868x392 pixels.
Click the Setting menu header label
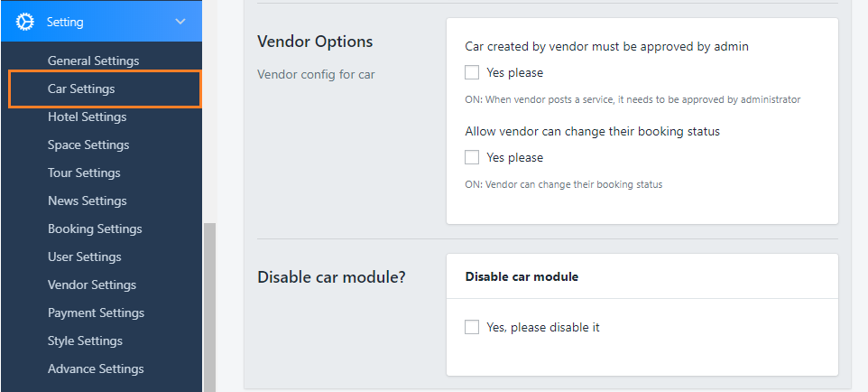65,21
